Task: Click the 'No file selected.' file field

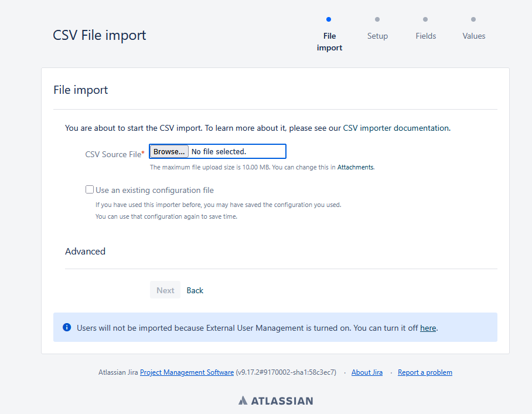Action: point(219,151)
